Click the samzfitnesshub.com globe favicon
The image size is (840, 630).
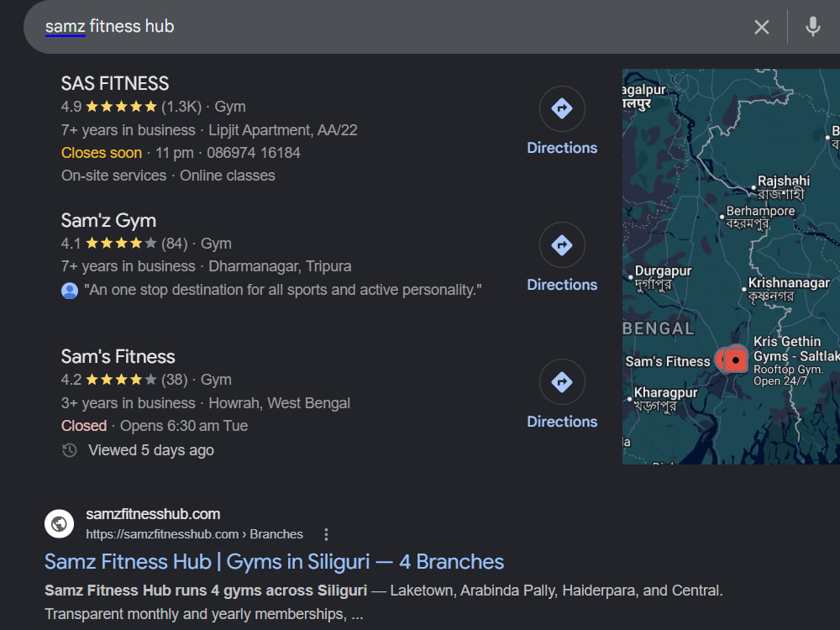point(59,523)
